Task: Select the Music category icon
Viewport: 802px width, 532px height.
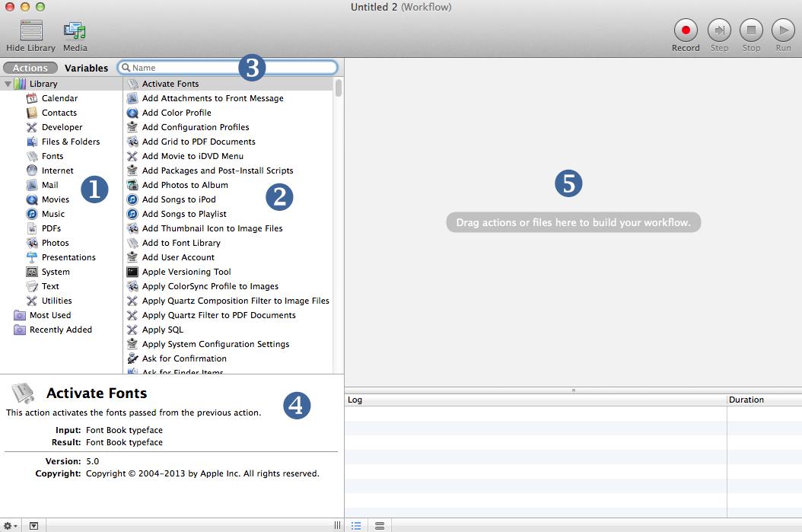Action: pyautogui.click(x=32, y=214)
